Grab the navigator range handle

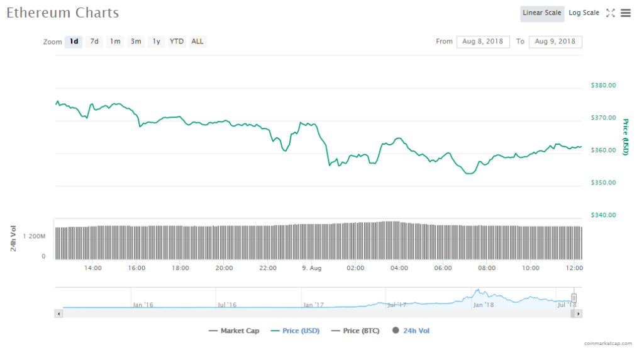[574, 298]
